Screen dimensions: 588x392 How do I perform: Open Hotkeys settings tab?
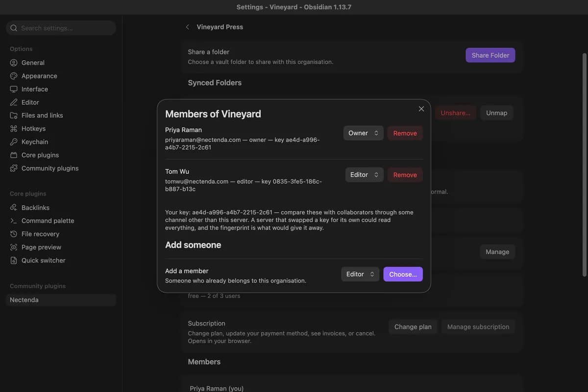pyautogui.click(x=61, y=128)
